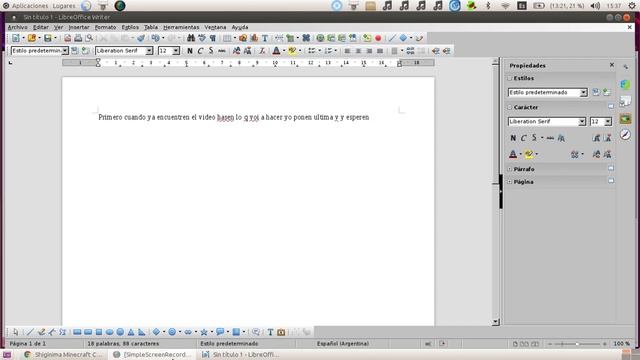Image resolution: width=640 pixels, height=360 pixels.
Task: Open the Formato menu
Action: pos(105,27)
